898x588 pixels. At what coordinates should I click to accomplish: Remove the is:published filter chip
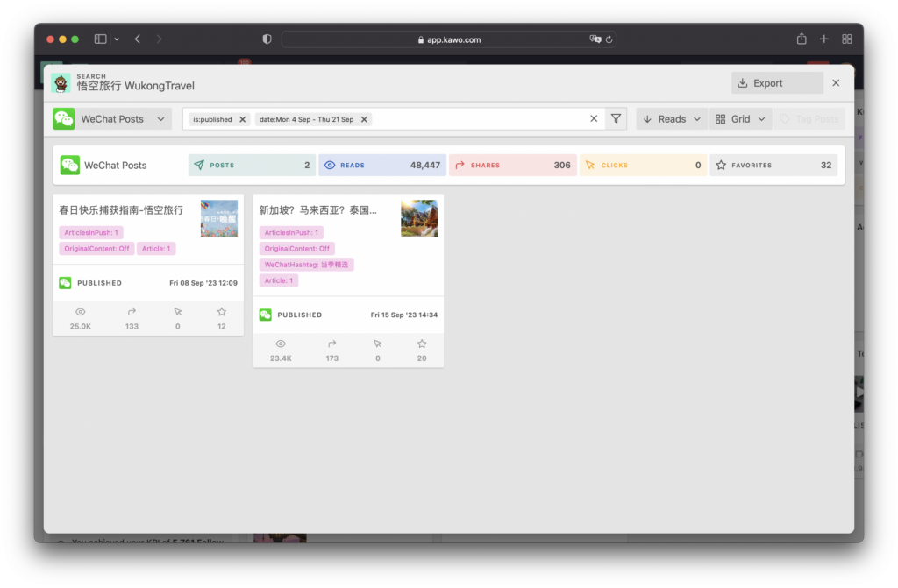[242, 120]
